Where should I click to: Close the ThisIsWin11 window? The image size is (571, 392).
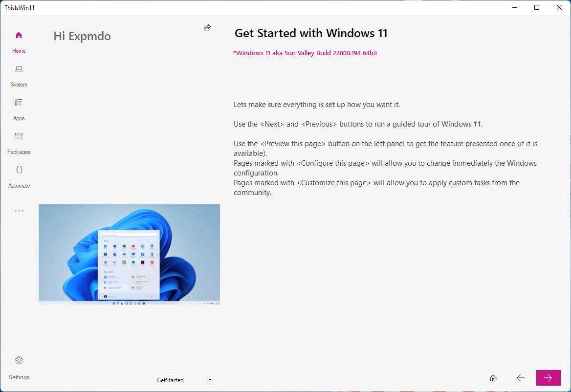[x=559, y=7]
